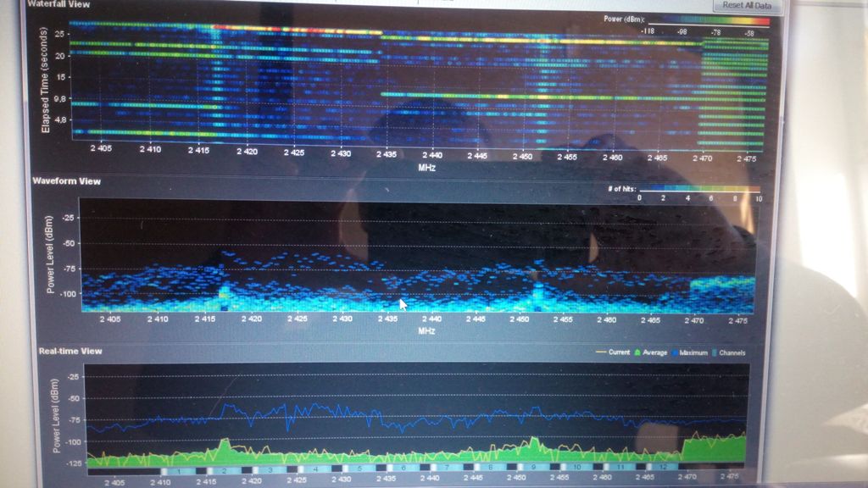This screenshot has height=488, width=868.
Task: Click the Elapsed Time (seconds) axis label
Action: pyautogui.click(x=45, y=80)
